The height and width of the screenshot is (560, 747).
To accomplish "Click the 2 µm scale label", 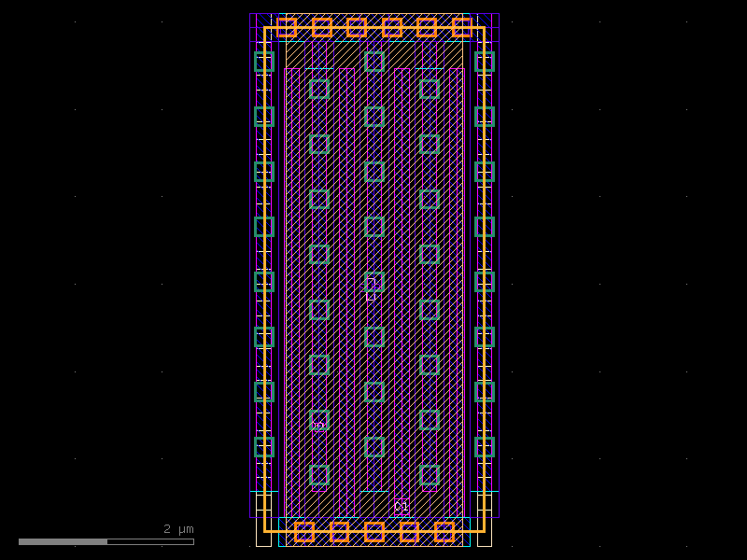I will tap(178, 529).
